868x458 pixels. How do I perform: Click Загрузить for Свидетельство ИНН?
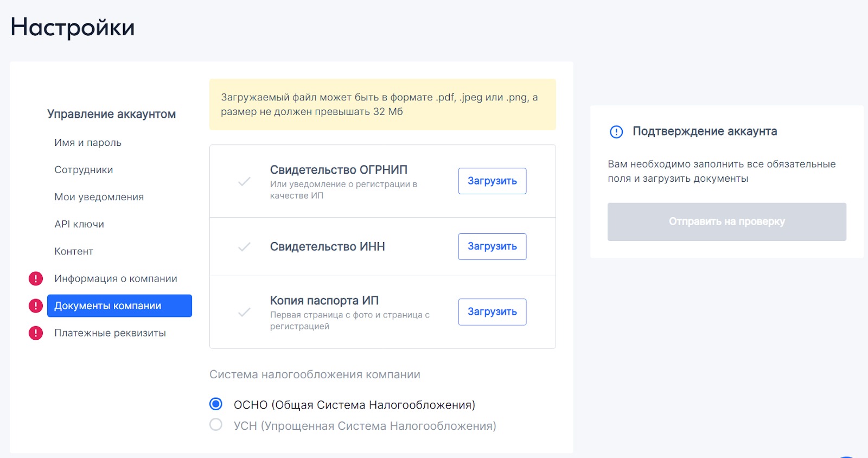[492, 246]
